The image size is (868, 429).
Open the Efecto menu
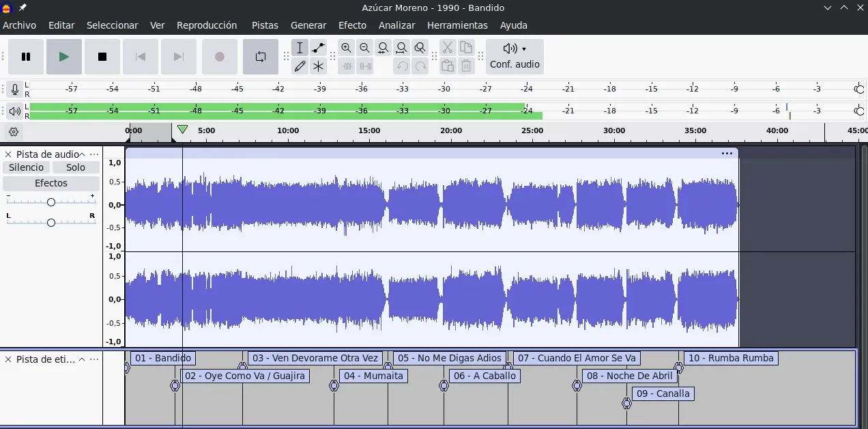(352, 25)
